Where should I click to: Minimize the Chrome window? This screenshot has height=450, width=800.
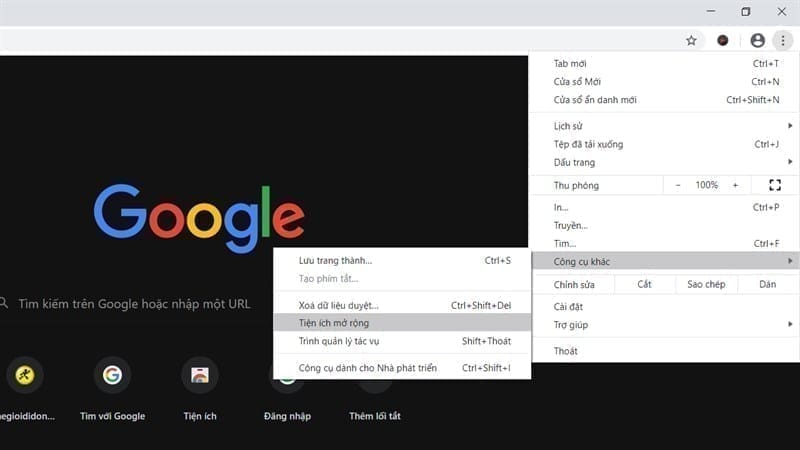711,11
